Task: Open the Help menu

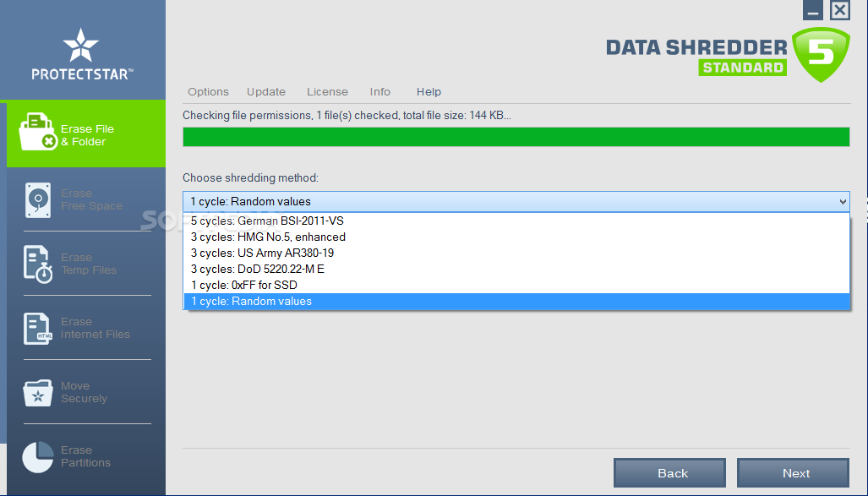Action: point(429,92)
